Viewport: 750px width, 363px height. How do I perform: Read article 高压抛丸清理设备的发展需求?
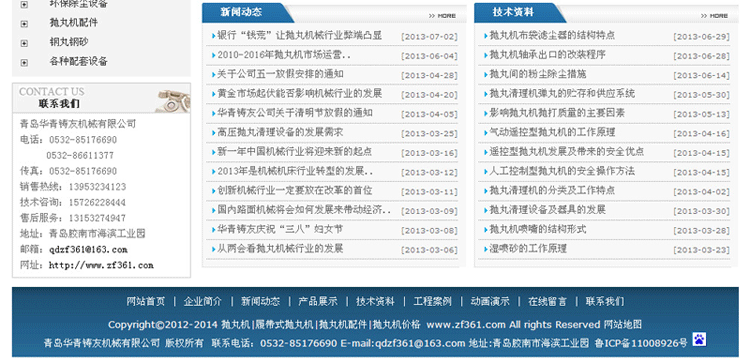coord(280,132)
